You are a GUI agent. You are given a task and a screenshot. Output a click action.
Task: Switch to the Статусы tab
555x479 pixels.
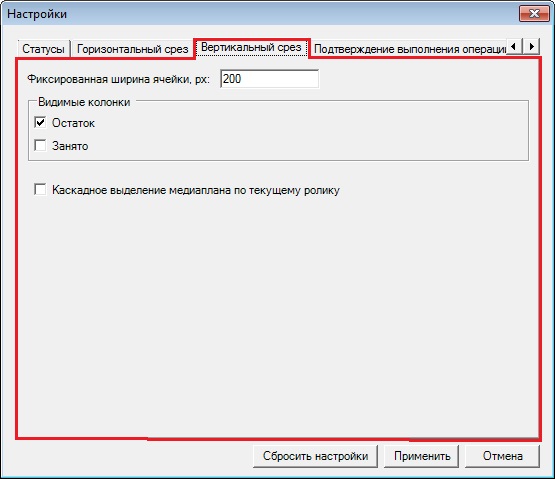click(x=44, y=49)
